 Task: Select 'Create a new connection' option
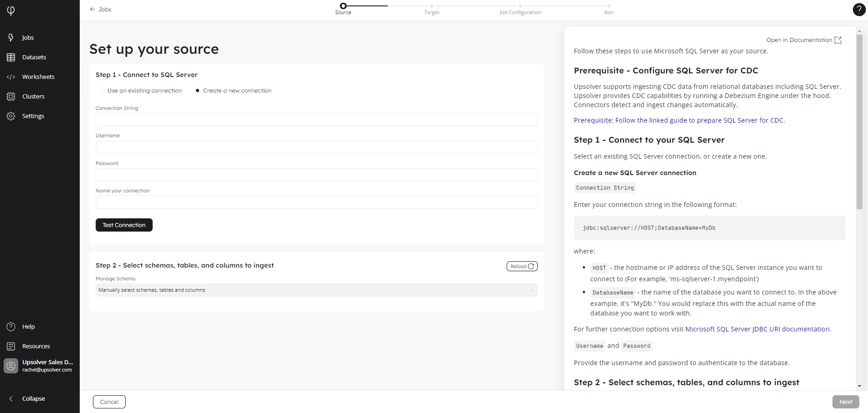[x=198, y=91]
